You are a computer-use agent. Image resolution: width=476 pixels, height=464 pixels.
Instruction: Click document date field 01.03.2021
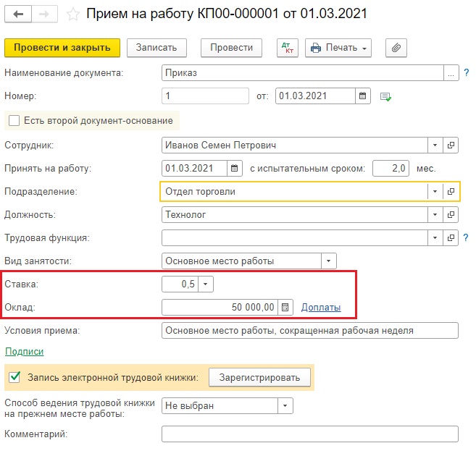(315, 96)
